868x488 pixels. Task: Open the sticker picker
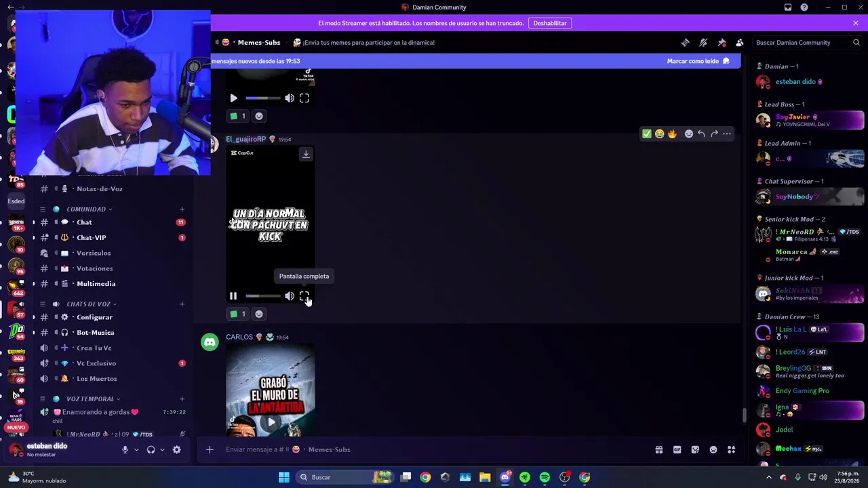pyautogui.click(x=695, y=449)
